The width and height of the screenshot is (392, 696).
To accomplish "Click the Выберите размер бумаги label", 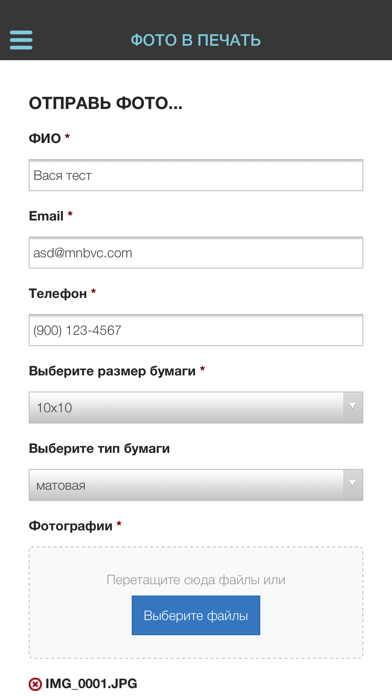I will pos(112,371).
